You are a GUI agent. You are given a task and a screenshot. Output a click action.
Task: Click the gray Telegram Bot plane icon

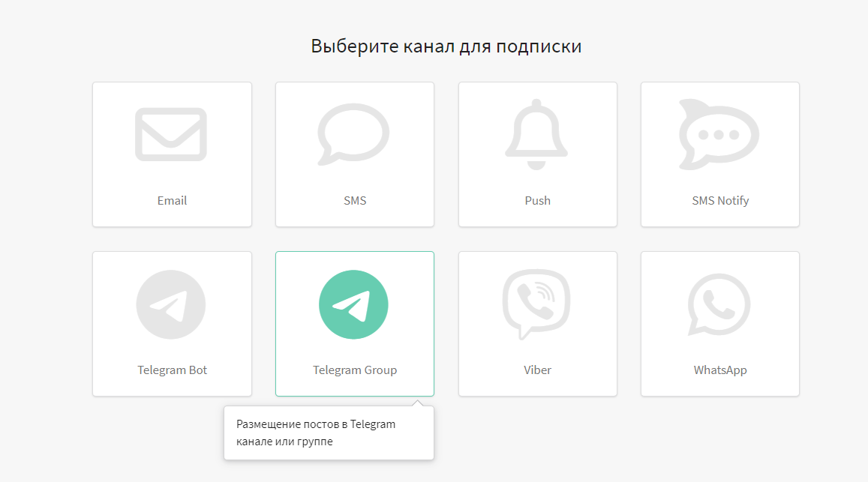(171, 304)
